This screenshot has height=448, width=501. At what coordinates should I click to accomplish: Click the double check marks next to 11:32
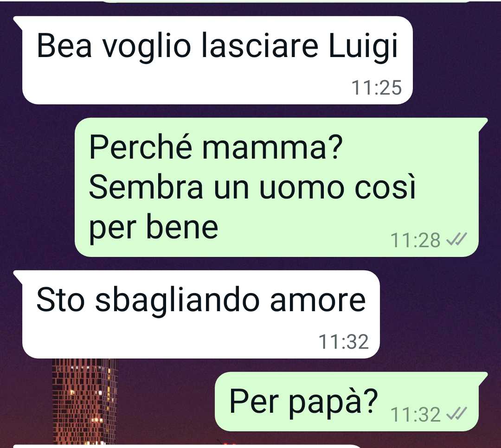click(x=456, y=414)
